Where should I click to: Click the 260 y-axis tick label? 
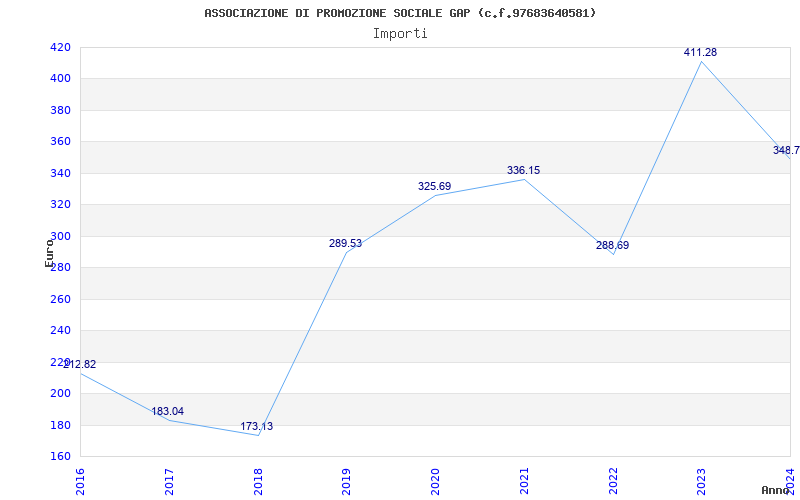pos(60,299)
